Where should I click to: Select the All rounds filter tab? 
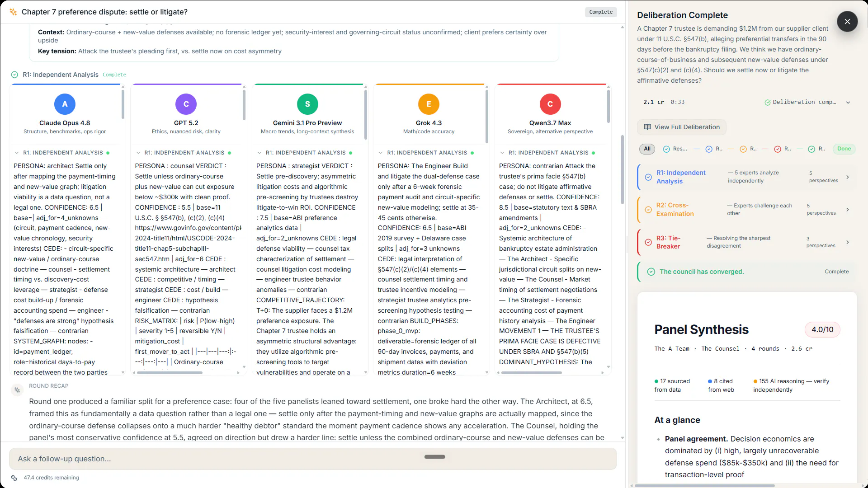coord(647,149)
